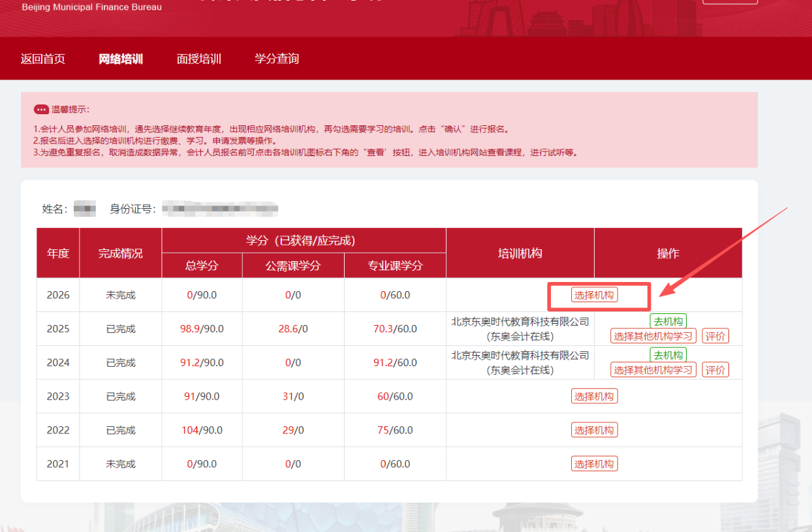Click 选择机构 for year 2021
Screen dimensions: 812x532
(x=595, y=463)
